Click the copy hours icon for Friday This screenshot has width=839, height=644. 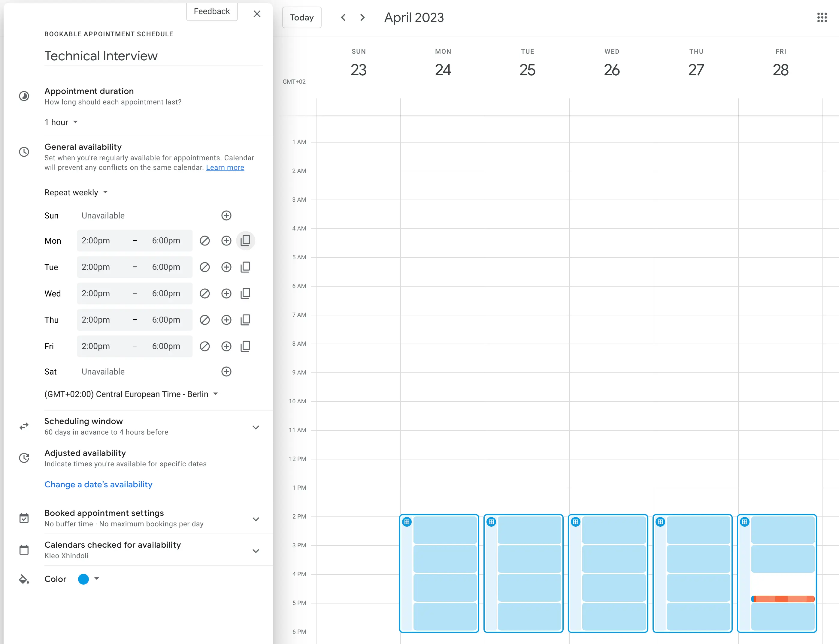tap(246, 346)
